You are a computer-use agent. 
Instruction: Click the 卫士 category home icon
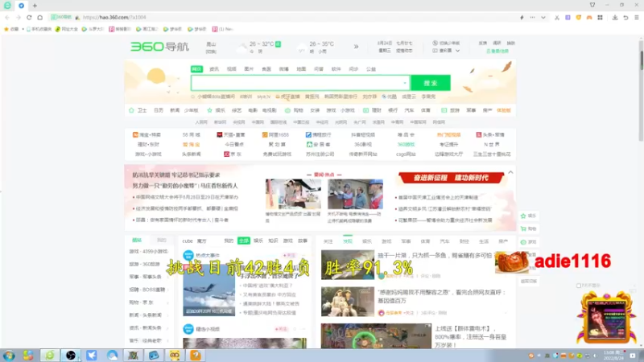(131, 110)
